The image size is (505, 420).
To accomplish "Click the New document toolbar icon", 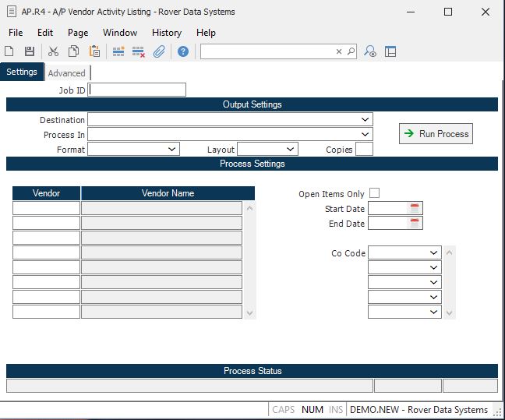I will pyautogui.click(x=9, y=51).
